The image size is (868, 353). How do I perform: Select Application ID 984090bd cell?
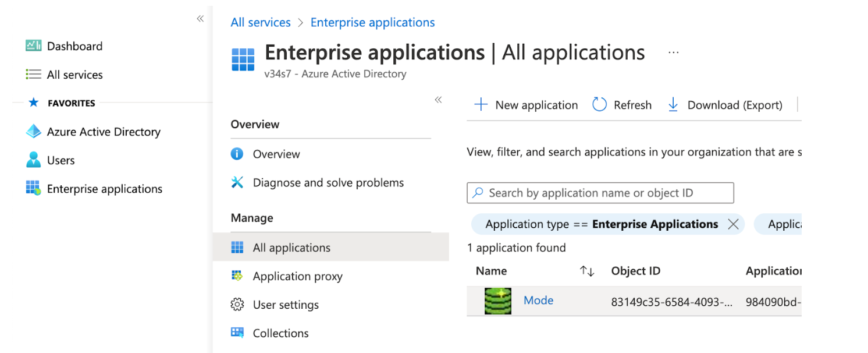click(x=773, y=302)
